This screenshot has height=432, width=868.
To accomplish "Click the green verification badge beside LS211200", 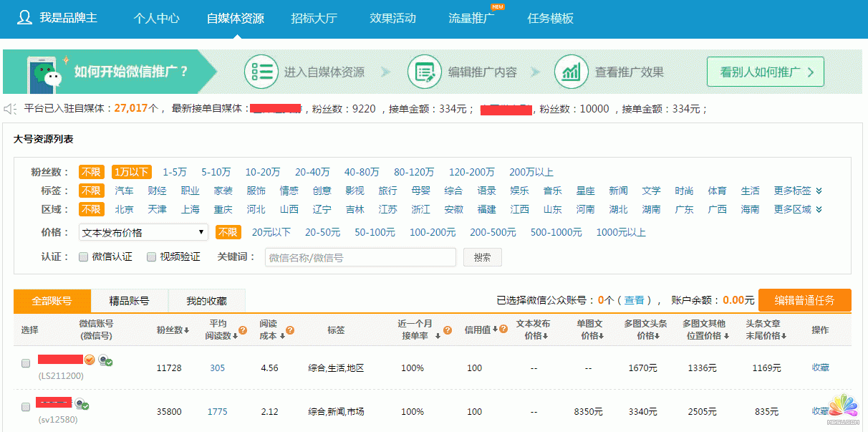I will [x=108, y=363].
